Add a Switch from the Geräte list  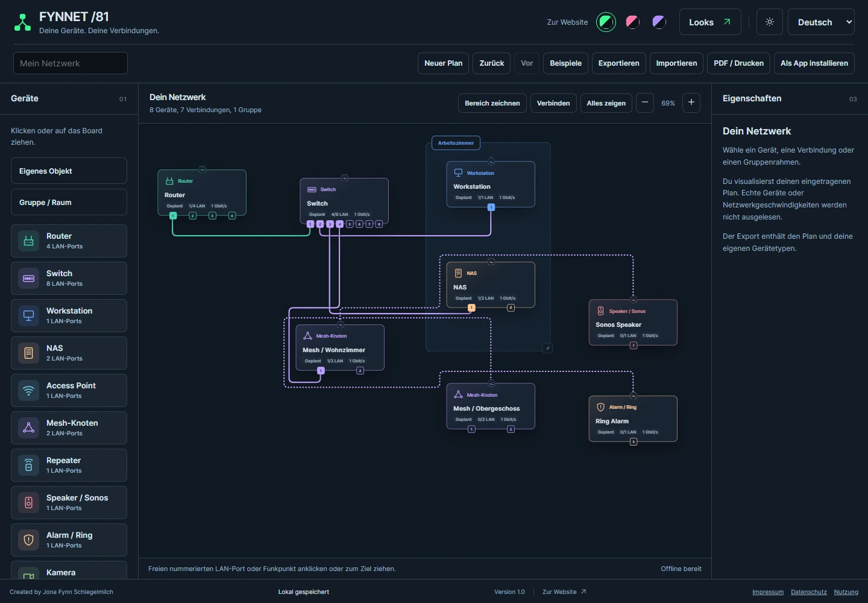[x=69, y=278]
